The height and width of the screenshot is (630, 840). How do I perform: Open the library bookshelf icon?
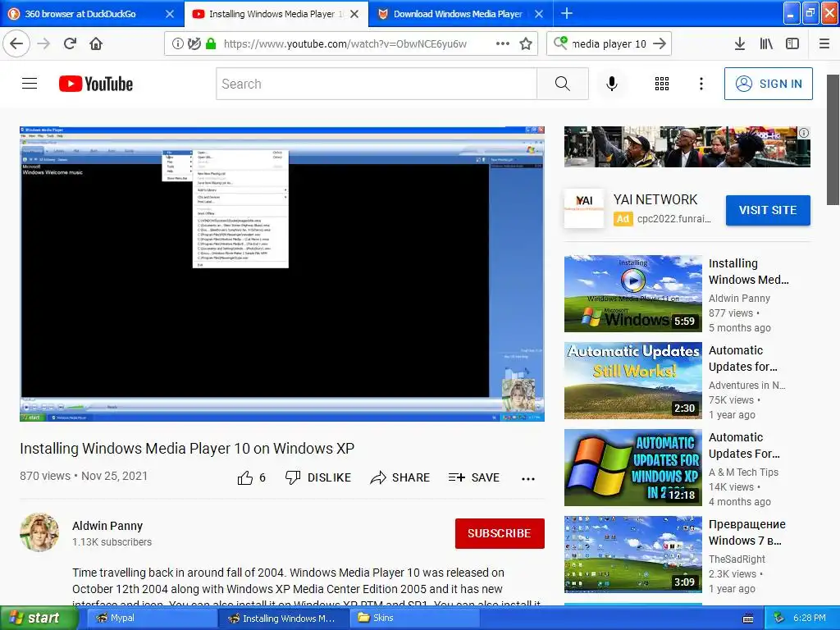tap(766, 43)
